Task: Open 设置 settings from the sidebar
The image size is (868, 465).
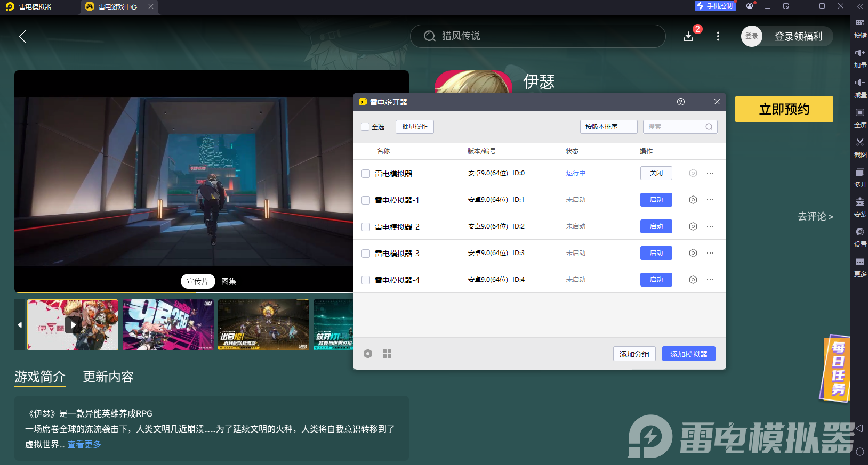Action: point(860,238)
